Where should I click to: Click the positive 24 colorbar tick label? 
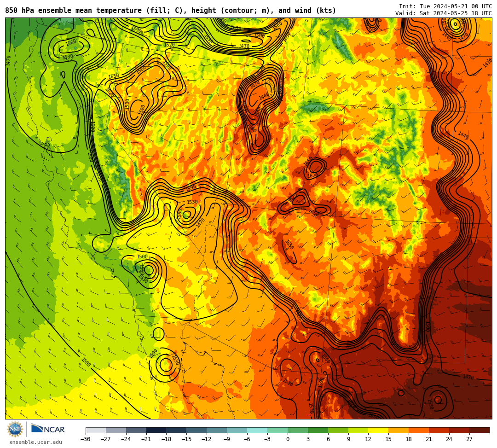[x=449, y=439]
